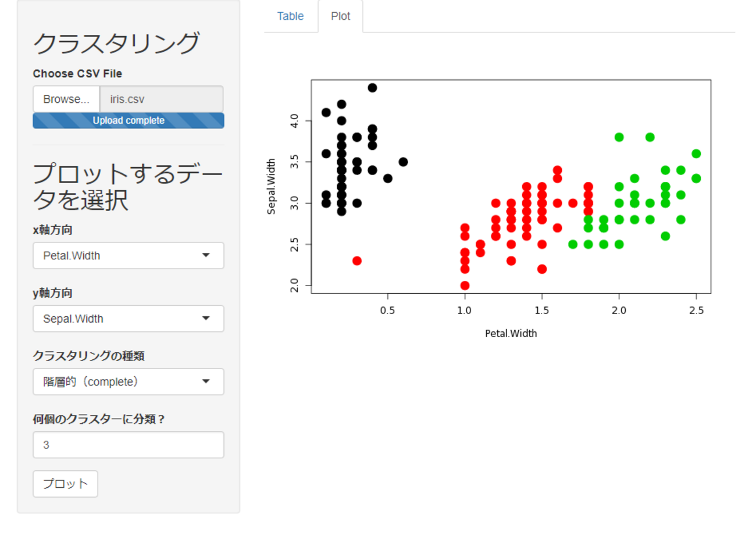
Task: Click the dropdown arrow beside Petal.Width
Action: pyautogui.click(x=206, y=255)
